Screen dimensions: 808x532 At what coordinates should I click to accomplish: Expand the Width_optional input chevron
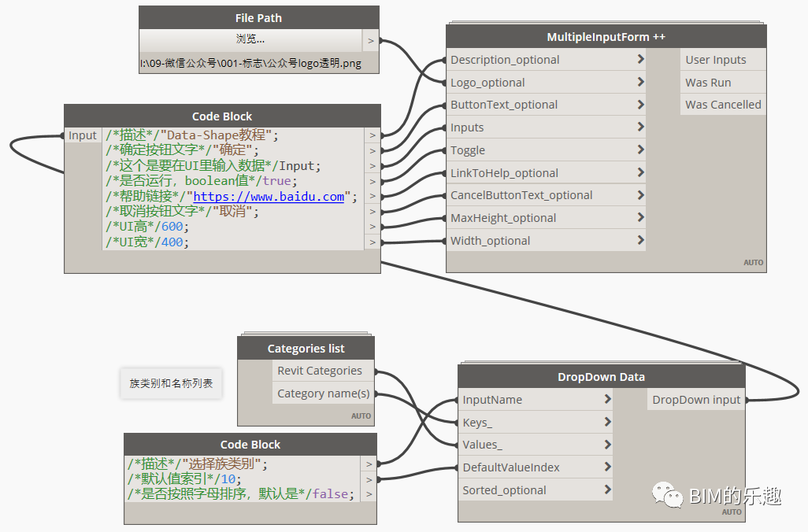642,240
